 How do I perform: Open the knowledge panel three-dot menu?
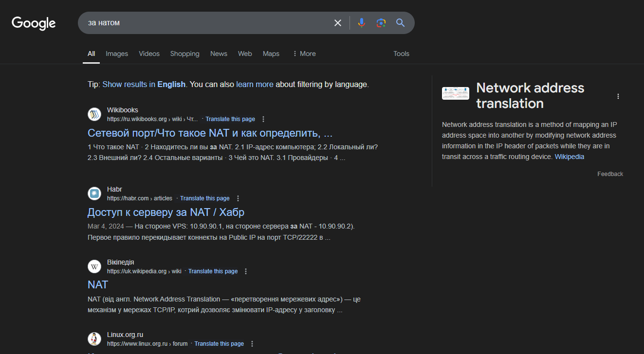[x=618, y=96]
